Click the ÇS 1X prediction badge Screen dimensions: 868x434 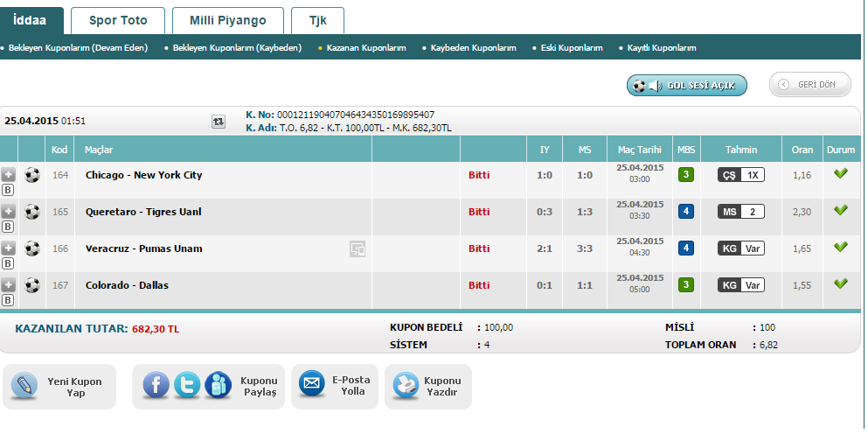click(x=741, y=175)
